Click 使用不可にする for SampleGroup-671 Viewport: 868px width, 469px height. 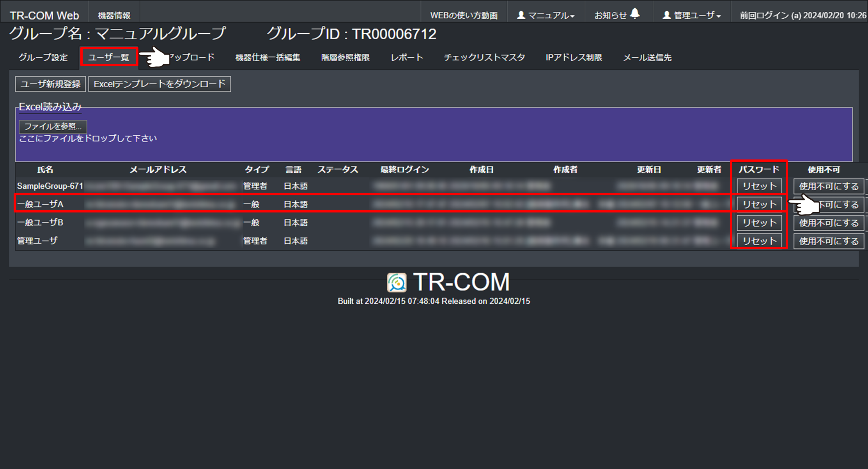829,186
